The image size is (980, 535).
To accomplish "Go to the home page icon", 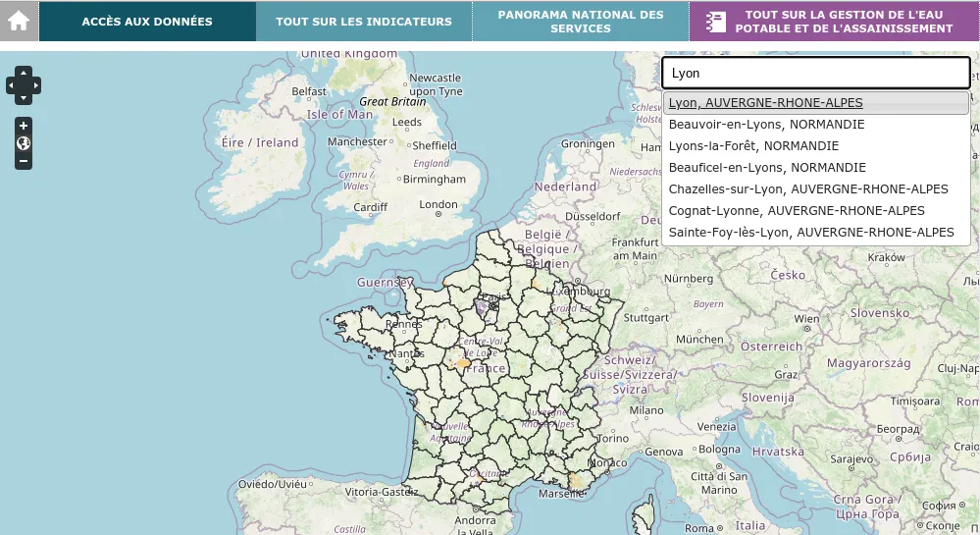I will click(x=19, y=21).
